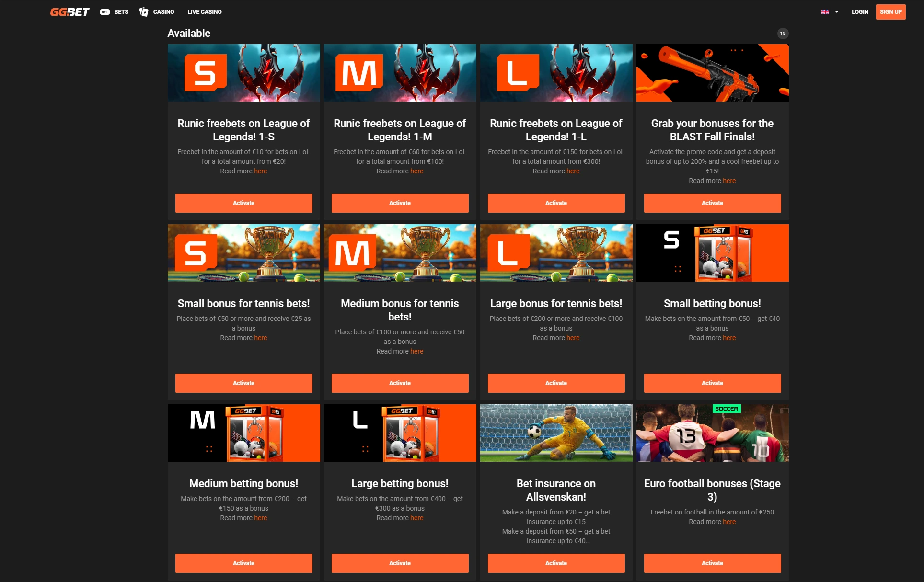Activate Runic freebets 1-S bonus
The image size is (924, 582).
pos(244,203)
